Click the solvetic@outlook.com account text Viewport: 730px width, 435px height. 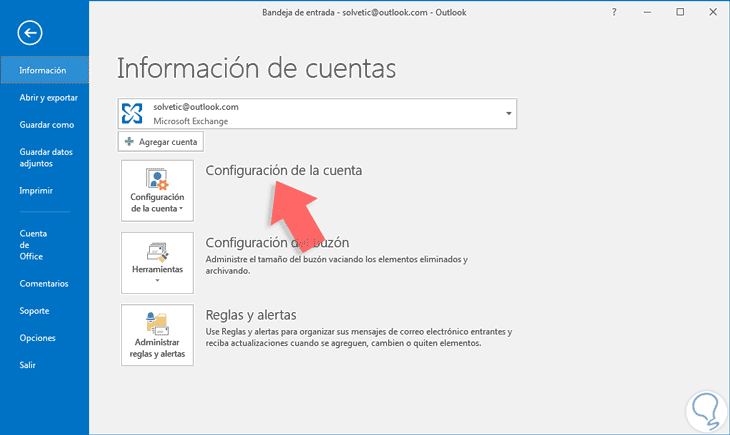[x=196, y=107]
